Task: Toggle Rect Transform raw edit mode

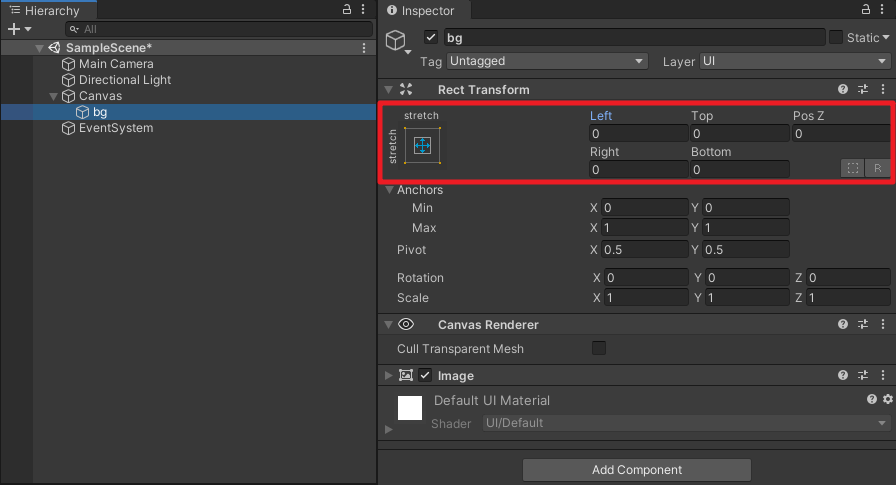Action: [x=877, y=168]
